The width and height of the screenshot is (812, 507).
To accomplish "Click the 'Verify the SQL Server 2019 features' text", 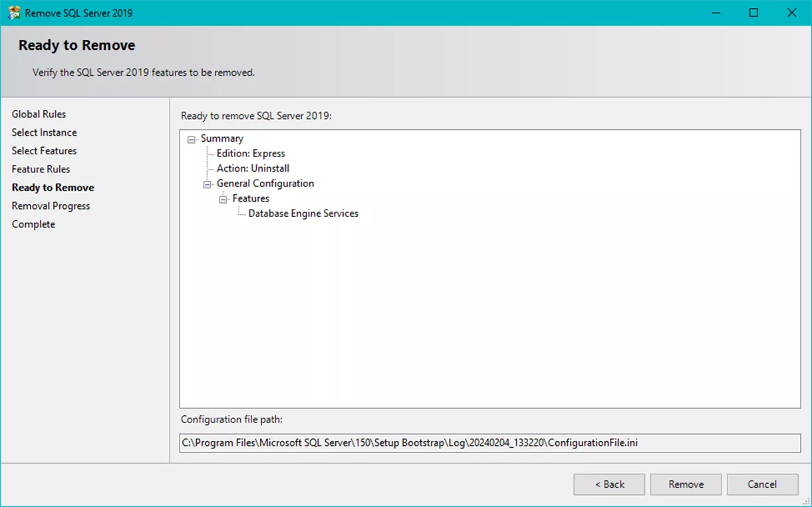I will click(144, 73).
